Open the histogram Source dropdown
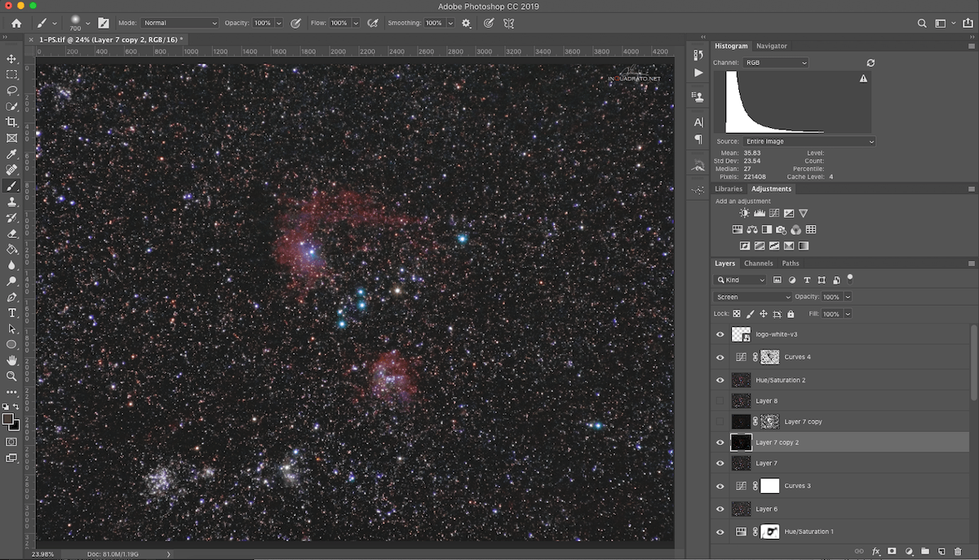This screenshot has height=560, width=979. point(808,141)
